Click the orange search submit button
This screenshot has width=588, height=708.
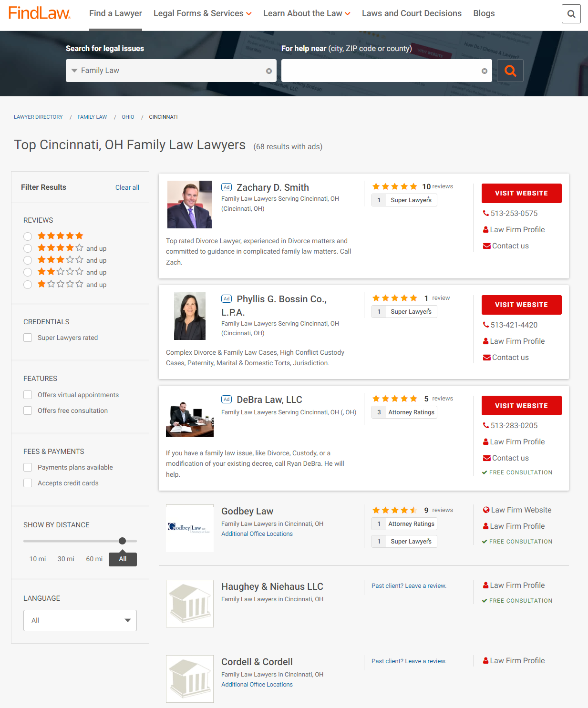510,71
